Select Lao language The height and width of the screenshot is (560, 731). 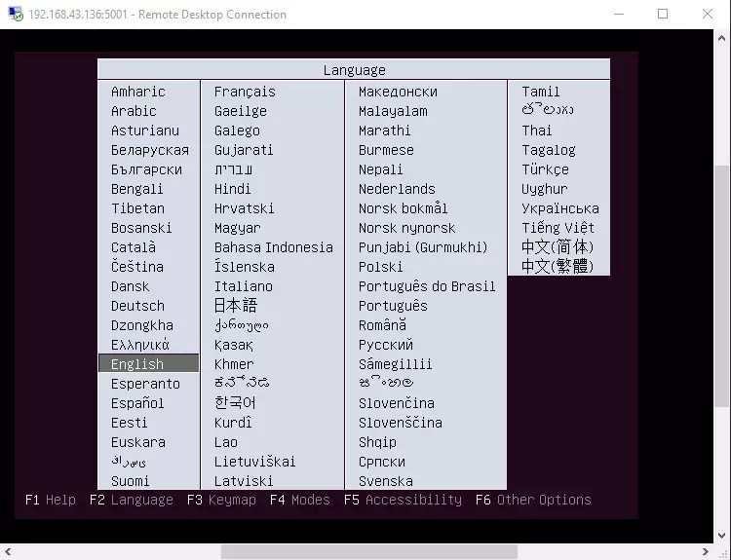point(226,442)
